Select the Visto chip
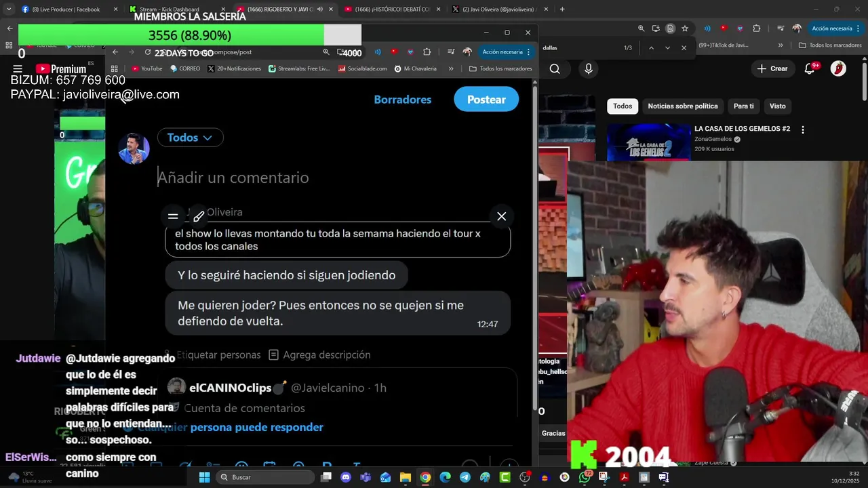 pos(777,106)
